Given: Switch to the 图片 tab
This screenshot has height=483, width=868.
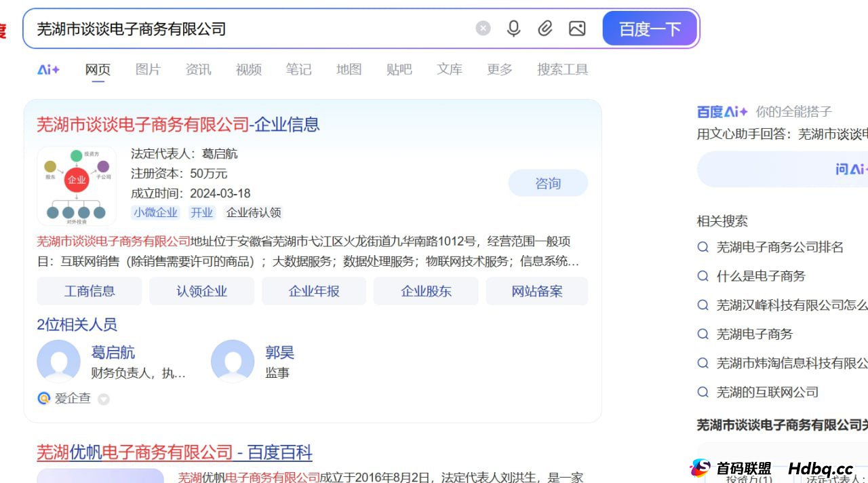Looking at the screenshot, I should point(148,69).
